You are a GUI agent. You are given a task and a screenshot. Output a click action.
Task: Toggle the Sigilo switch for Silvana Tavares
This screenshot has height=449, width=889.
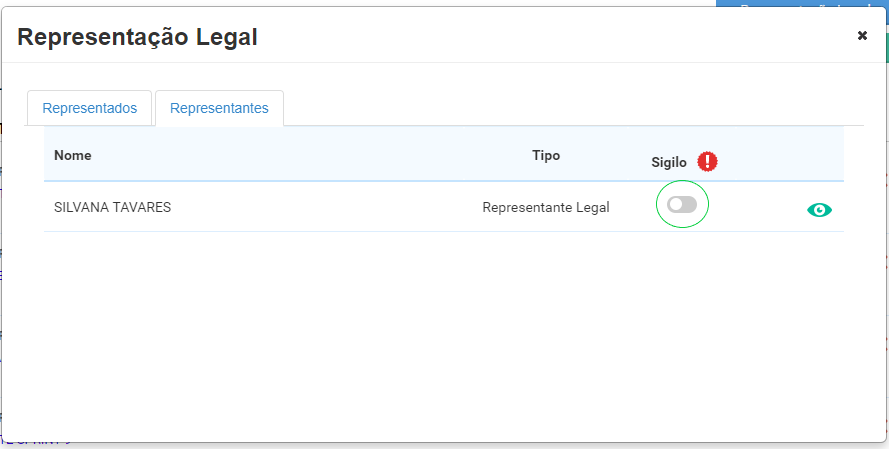point(682,205)
